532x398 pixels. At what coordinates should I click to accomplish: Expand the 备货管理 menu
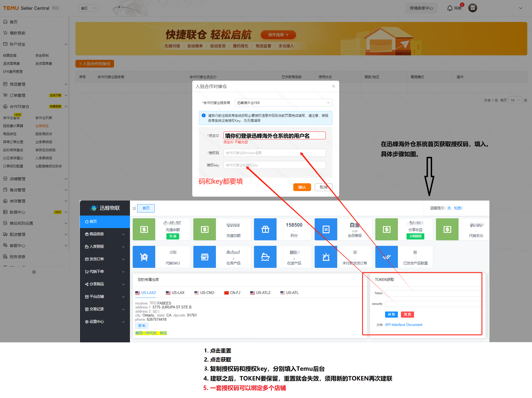pos(35,190)
